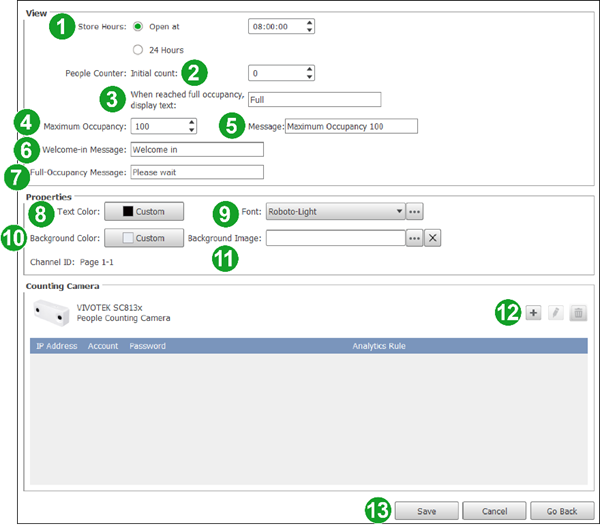Browse for a background image file
The image size is (600, 526).
point(414,238)
